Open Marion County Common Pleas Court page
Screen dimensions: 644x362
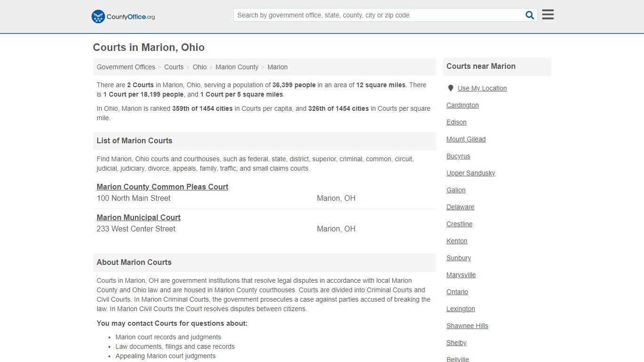[x=162, y=187]
